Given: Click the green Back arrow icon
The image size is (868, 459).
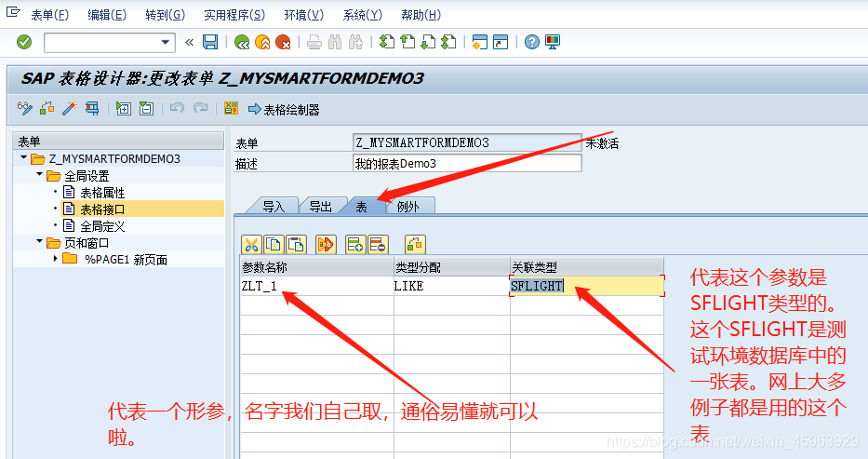Looking at the screenshot, I should (x=242, y=42).
